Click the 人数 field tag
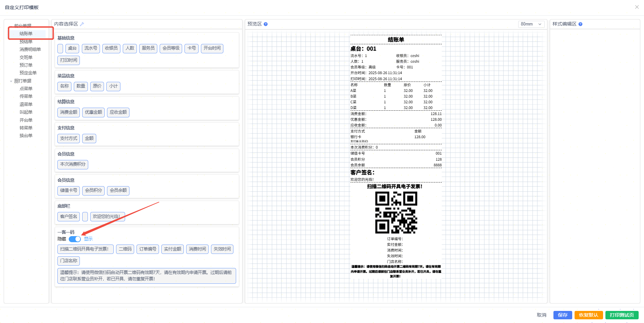The width and height of the screenshot is (644, 323). [x=130, y=48]
